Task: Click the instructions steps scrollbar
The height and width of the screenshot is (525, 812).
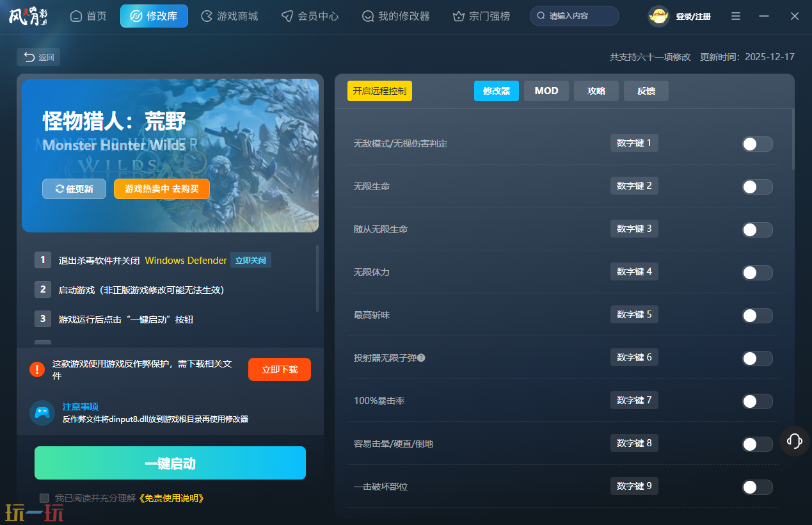Action: (x=317, y=278)
